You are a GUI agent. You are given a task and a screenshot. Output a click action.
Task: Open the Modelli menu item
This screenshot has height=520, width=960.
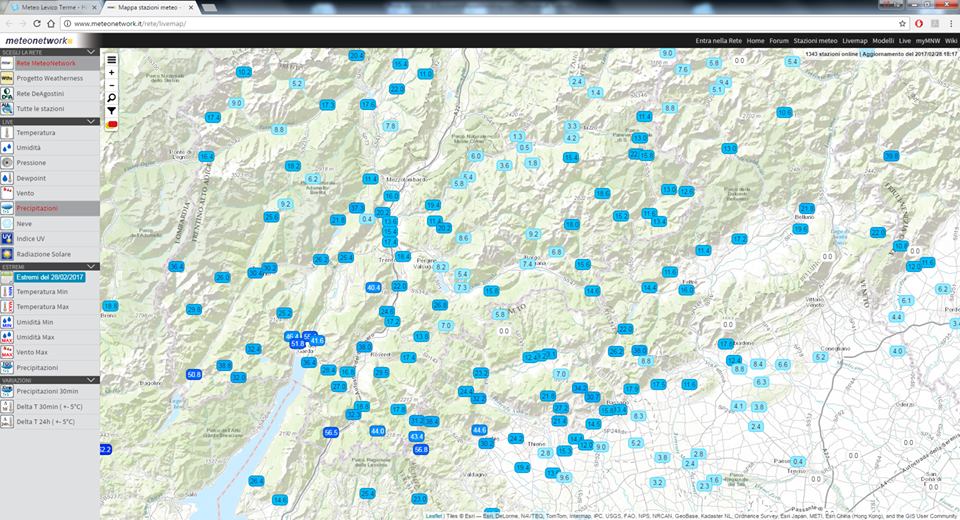883,41
